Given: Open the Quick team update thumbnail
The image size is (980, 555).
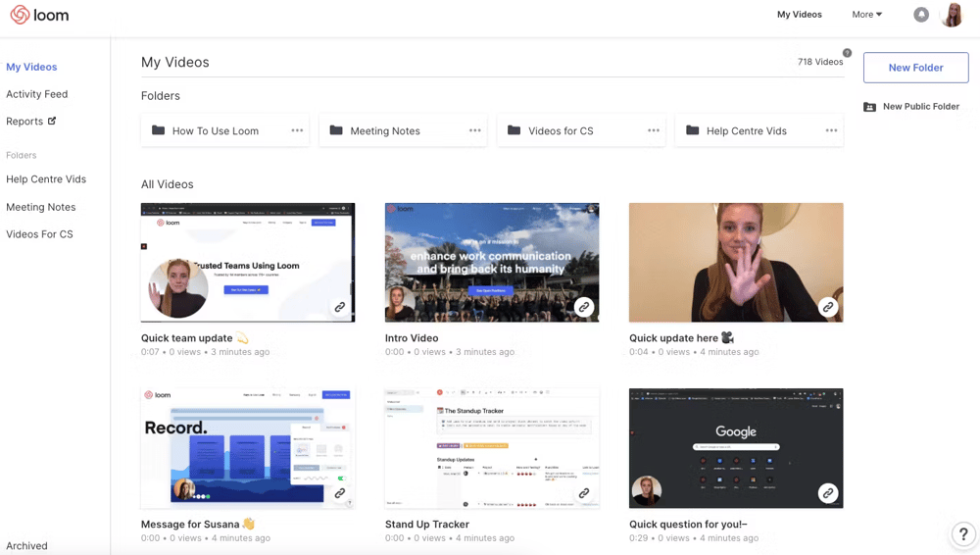Looking at the screenshot, I should [x=248, y=262].
